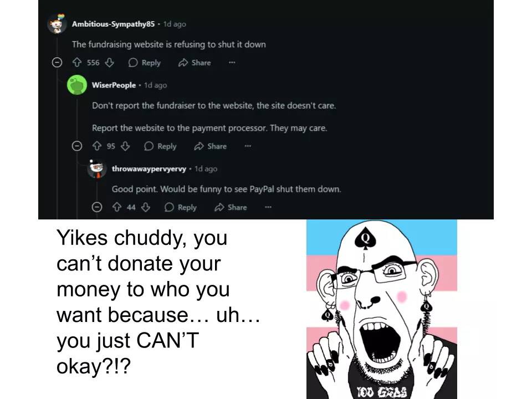Screen dimensions: 532x399
Task: Open more options on throwawaypervyervy's comment
Action: point(268,207)
